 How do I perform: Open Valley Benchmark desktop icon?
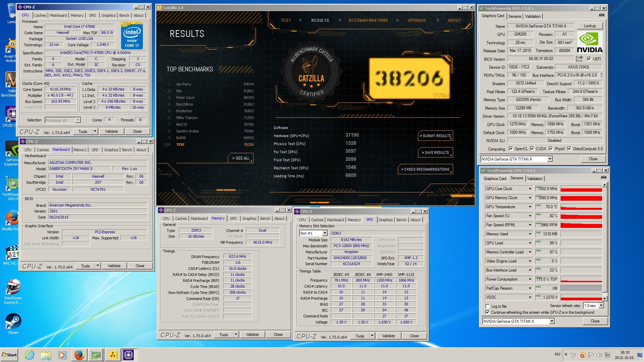coord(10,84)
